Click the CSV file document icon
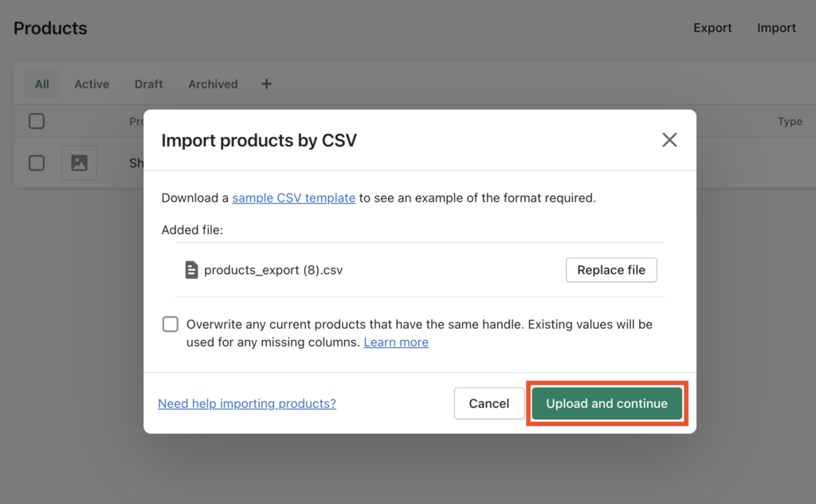 click(191, 270)
